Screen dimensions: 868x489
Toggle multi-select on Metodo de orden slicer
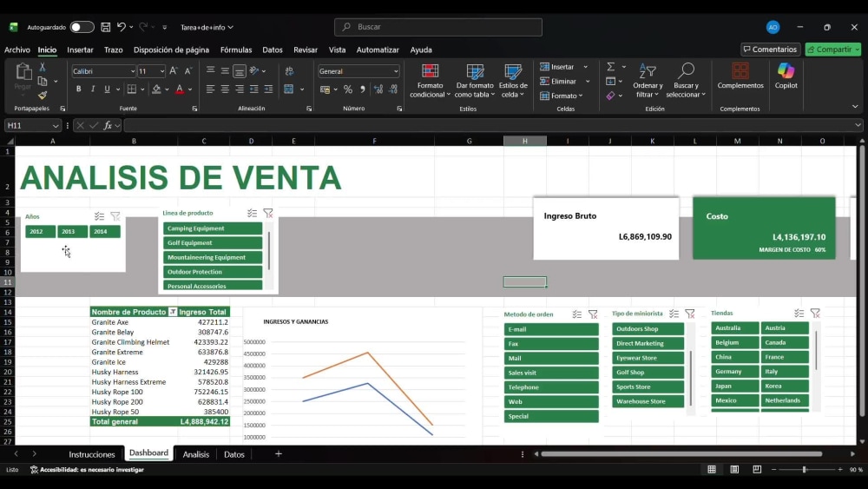tap(577, 314)
